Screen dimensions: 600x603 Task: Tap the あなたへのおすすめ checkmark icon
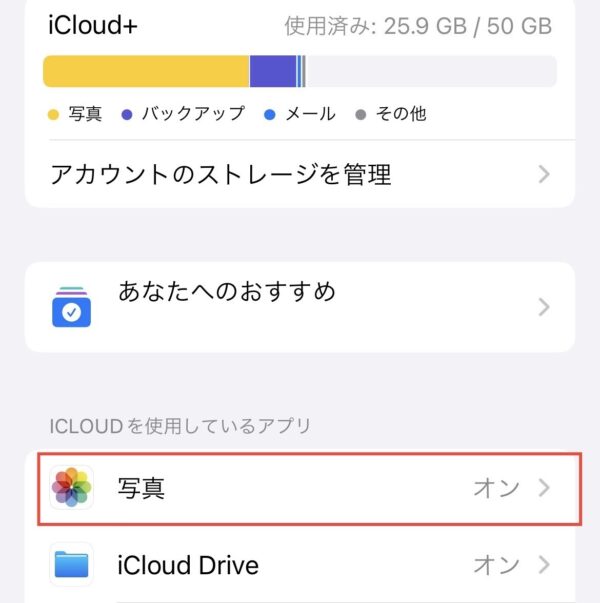pyautogui.click(x=72, y=306)
